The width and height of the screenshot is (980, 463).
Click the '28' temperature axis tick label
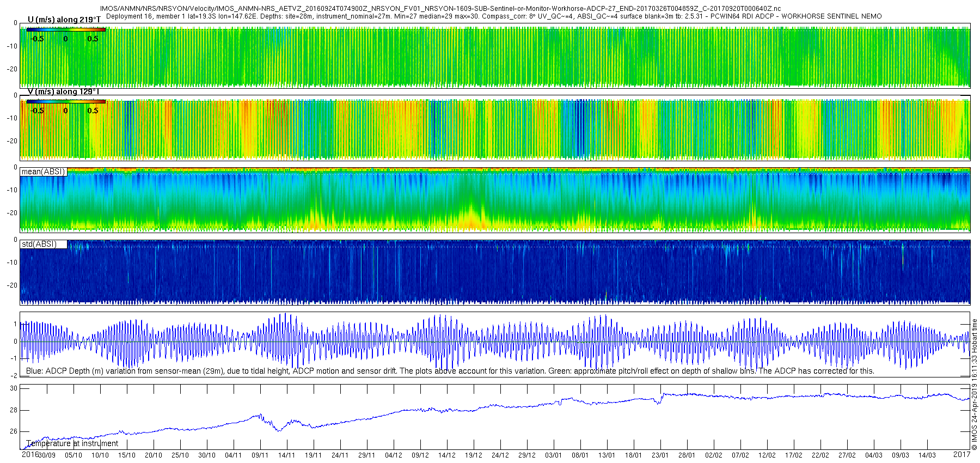coord(14,410)
